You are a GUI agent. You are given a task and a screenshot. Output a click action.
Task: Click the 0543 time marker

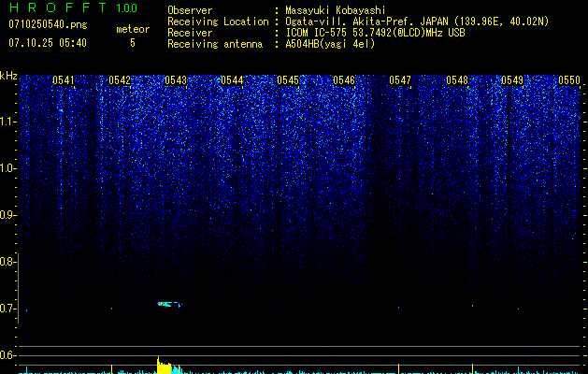coord(176,80)
